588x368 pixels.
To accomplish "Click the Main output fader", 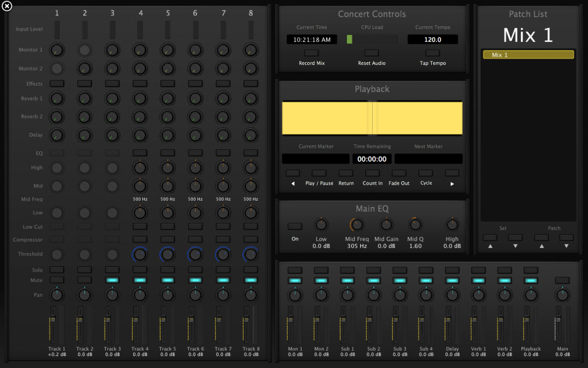I will coord(558,319).
